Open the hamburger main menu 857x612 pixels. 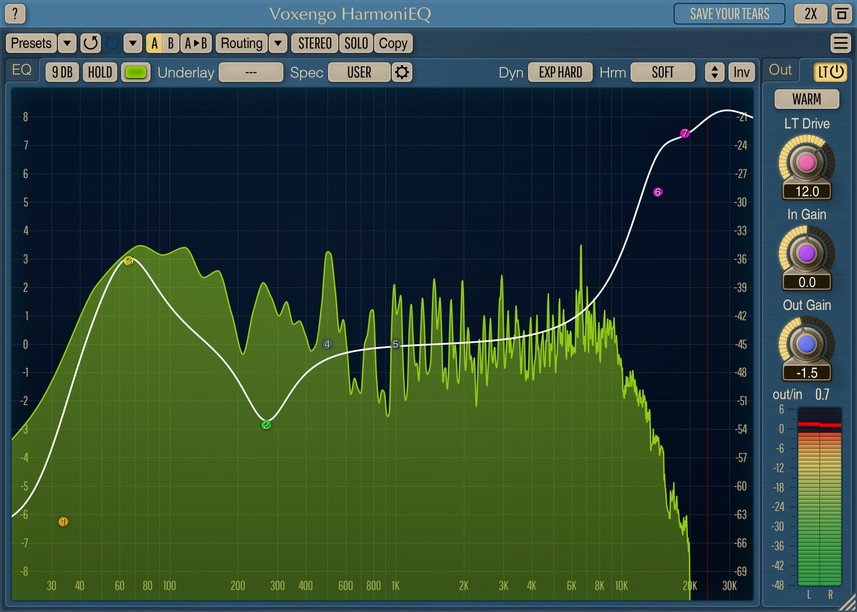(x=840, y=43)
